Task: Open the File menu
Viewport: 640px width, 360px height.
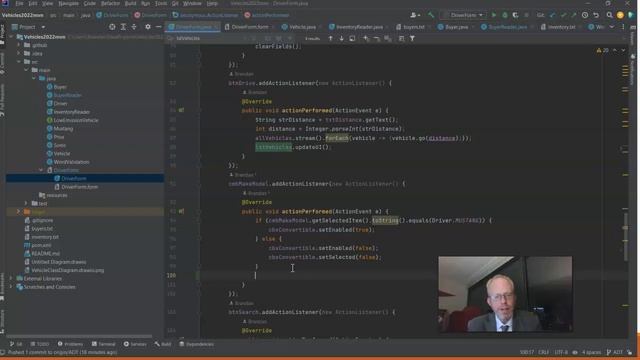Action: 19,3
